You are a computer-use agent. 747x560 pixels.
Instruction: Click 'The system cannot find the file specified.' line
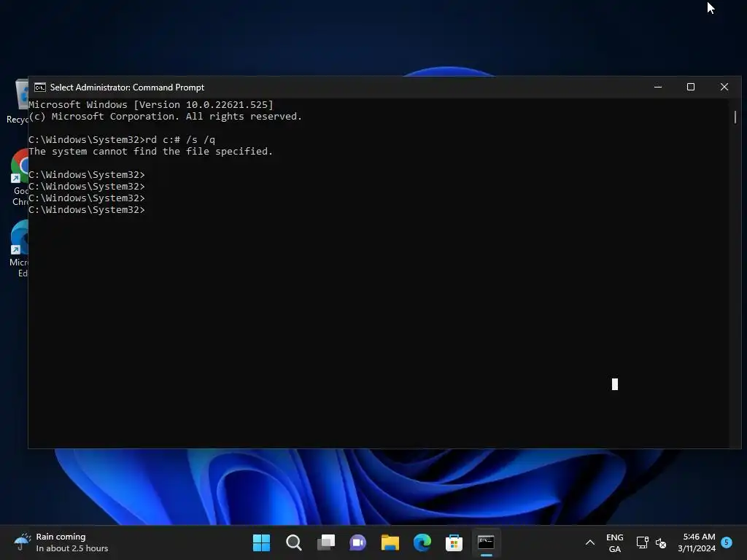click(150, 152)
